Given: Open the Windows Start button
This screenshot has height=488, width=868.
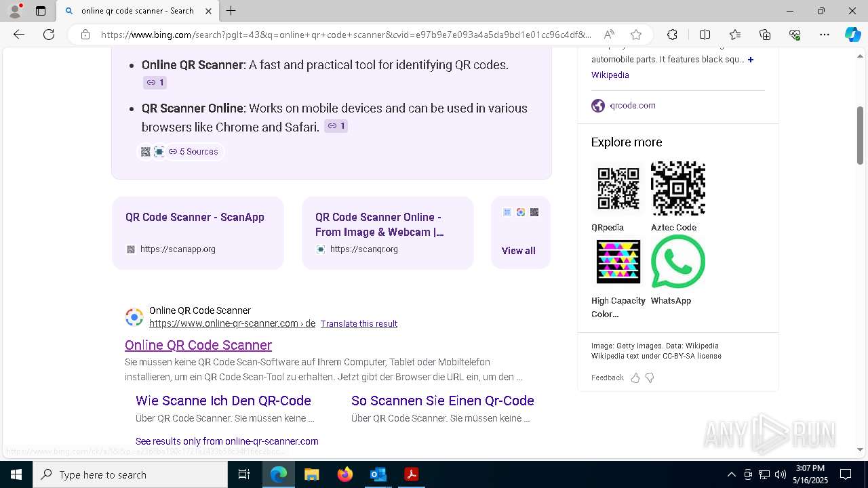Looking at the screenshot, I should click(16, 474).
